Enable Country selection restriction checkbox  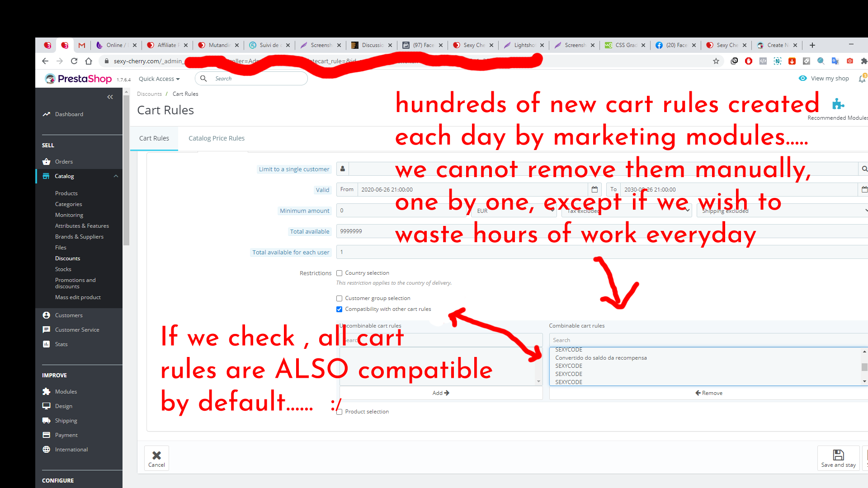coord(340,273)
